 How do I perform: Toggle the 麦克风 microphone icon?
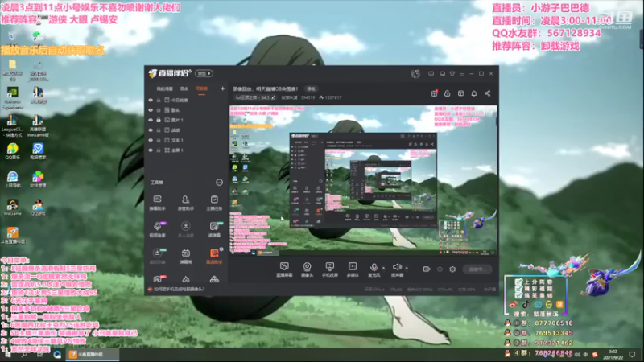point(374,268)
